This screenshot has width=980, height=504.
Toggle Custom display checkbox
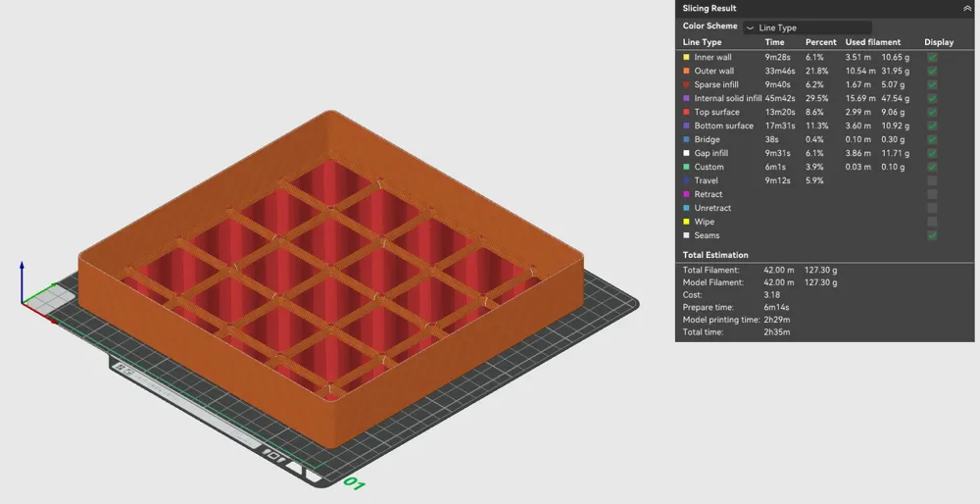coord(932,167)
